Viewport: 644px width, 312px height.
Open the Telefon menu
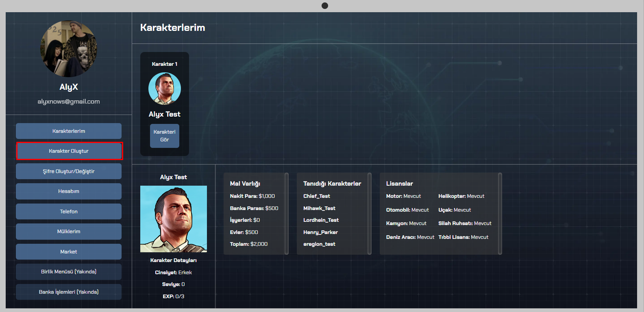pos(69,212)
